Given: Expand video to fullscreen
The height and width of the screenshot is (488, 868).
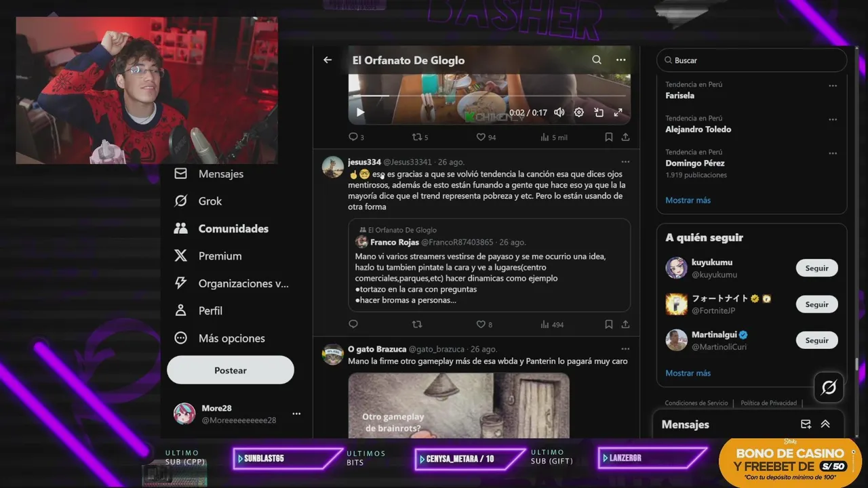Looking at the screenshot, I should pos(618,113).
